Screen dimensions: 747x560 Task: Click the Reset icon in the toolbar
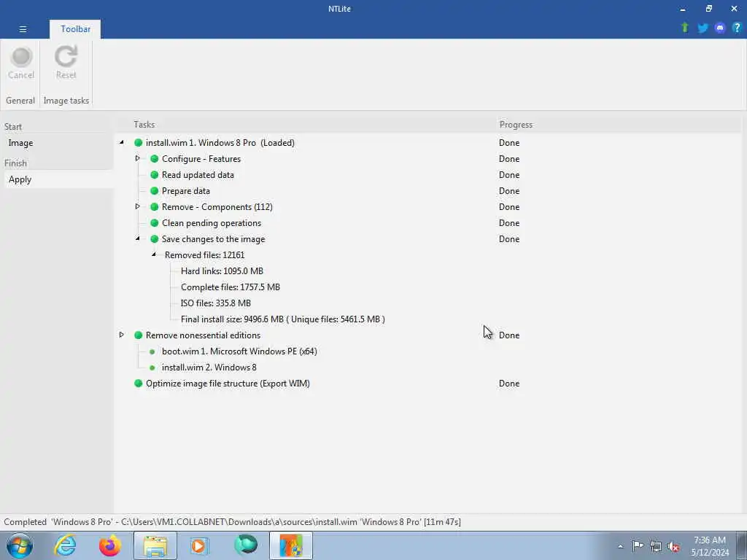point(66,56)
